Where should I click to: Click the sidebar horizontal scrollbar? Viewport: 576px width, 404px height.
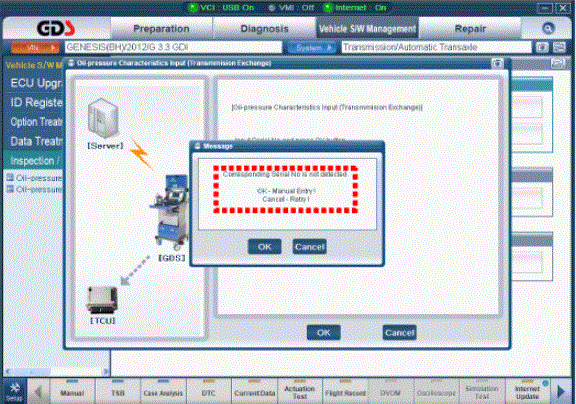[56, 371]
